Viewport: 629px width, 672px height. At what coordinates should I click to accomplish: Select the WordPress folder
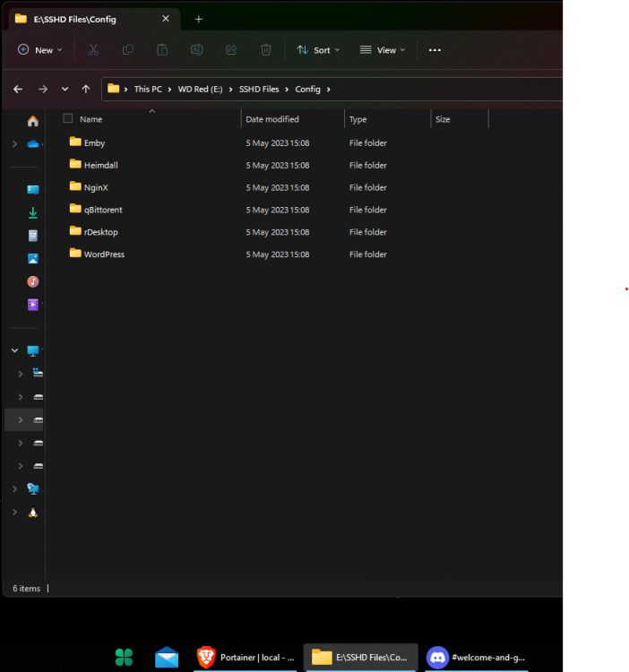tap(104, 254)
